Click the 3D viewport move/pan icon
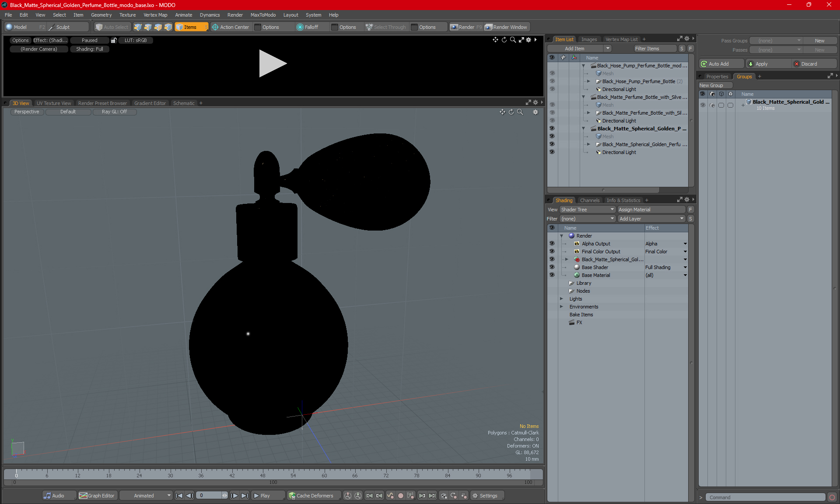 point(502,112)
